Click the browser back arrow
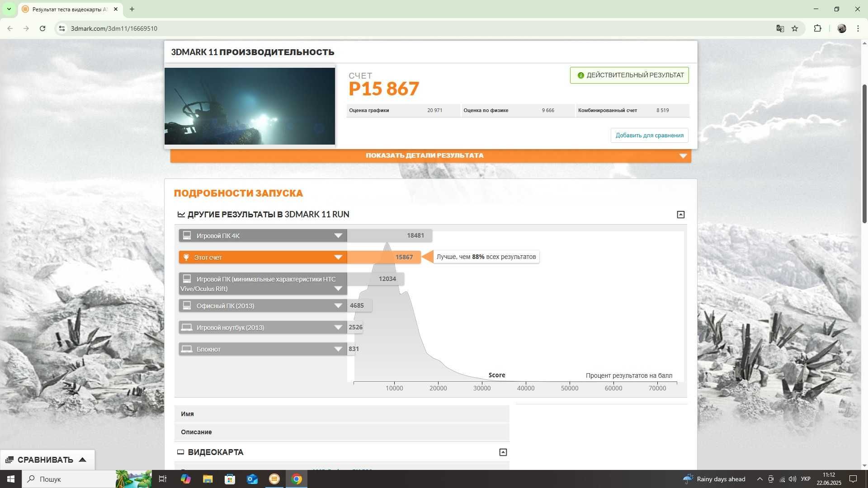This screenshot has width=868, height=488. pos(10,28)
